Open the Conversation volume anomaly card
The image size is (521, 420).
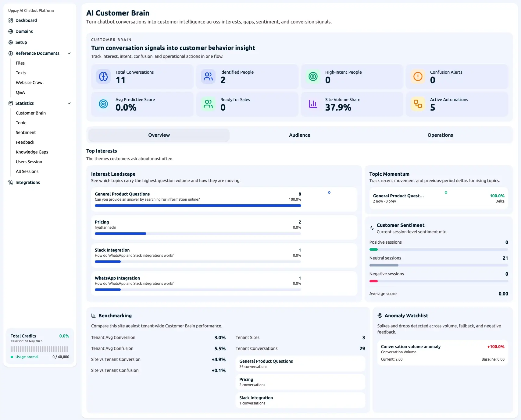442,353
